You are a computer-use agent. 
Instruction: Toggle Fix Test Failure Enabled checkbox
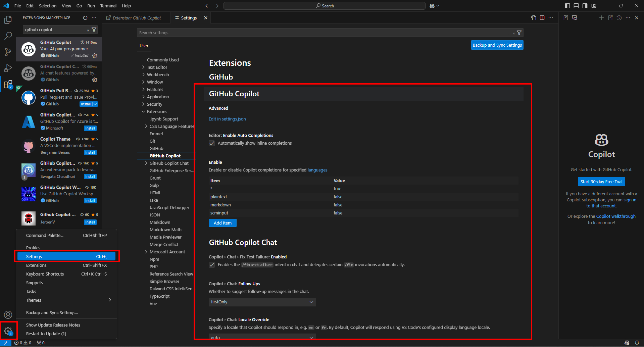212,265
